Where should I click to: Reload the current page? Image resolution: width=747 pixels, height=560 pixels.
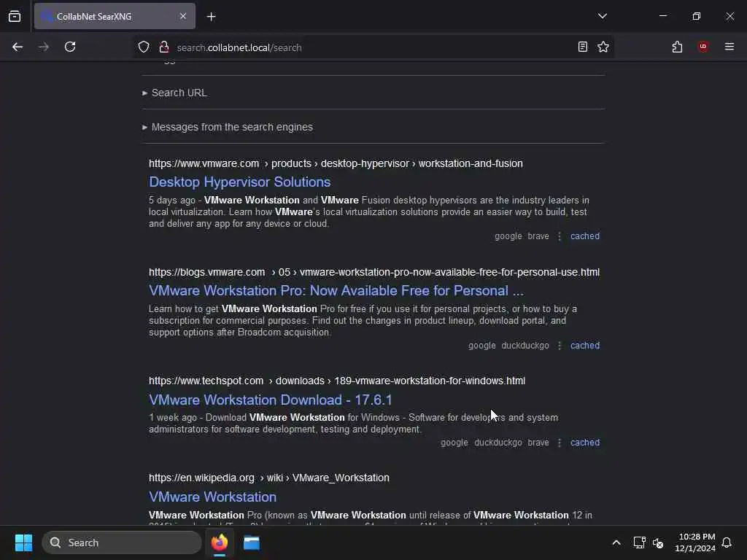pyautogui.click(x=70, y=47)
